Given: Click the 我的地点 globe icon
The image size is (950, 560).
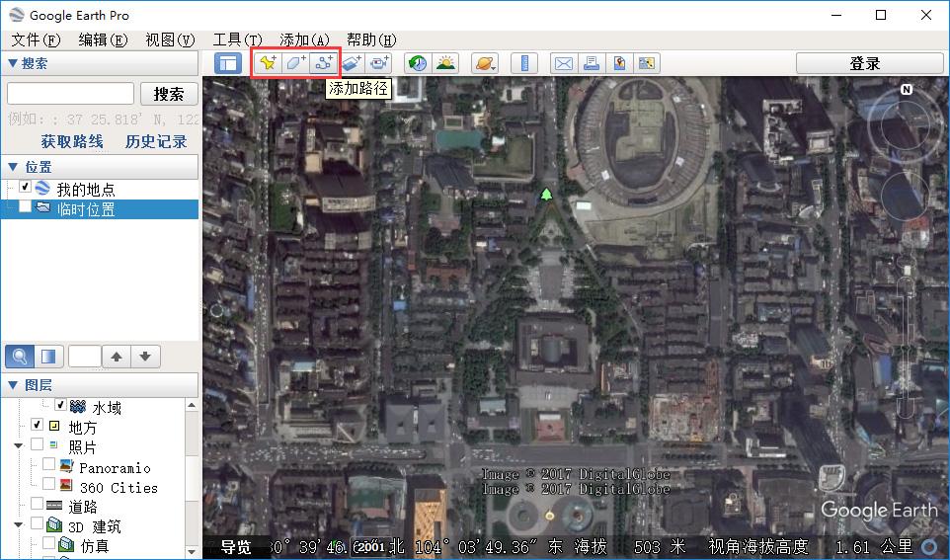Looking at the screenshot, I should 42,188.
